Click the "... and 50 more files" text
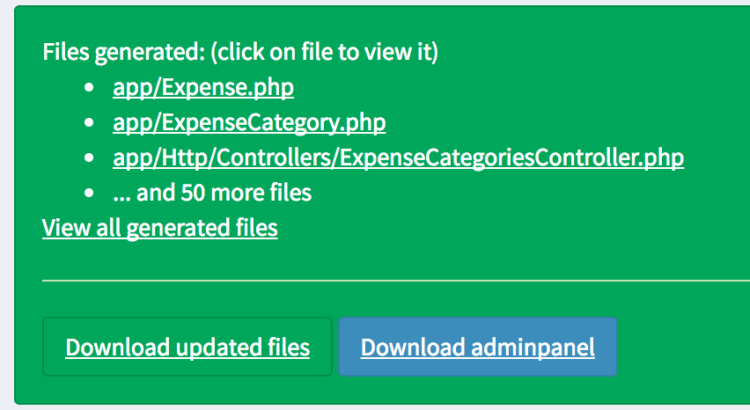Image resolution: width=750 pixels, height=410 pixels. point(212,192)
